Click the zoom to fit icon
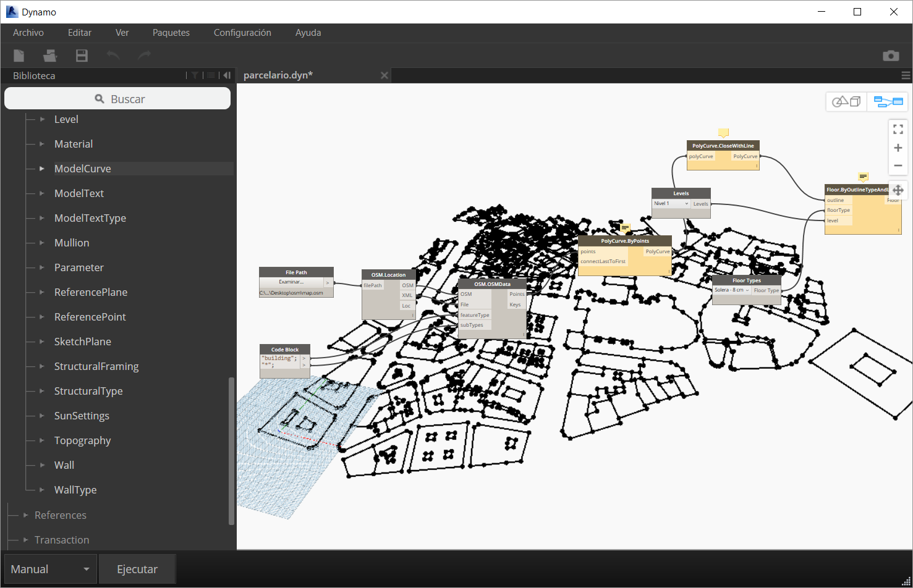 tap(898, 129)
